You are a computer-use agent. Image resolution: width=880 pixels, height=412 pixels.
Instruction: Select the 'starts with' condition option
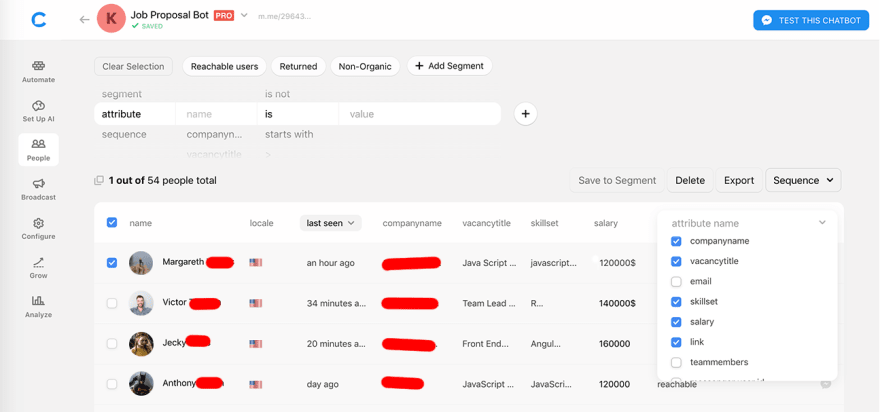coord(289,135)
